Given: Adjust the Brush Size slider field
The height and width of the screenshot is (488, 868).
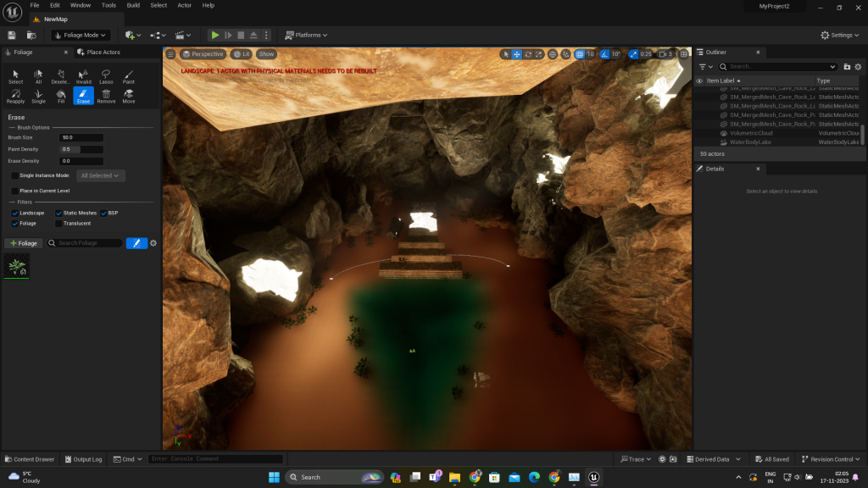Looking at the screenshot, I should click(x=81, y=138).
